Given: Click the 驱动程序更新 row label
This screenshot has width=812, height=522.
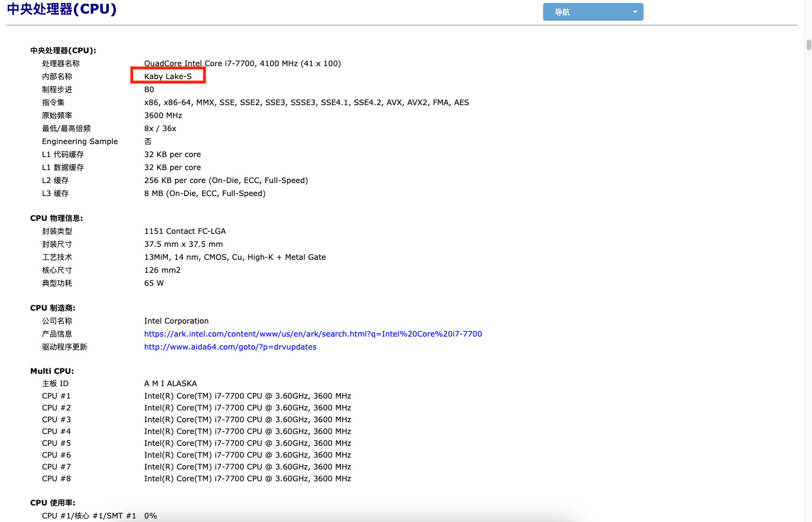Looking at the screenshot, I should click(64, 347).
